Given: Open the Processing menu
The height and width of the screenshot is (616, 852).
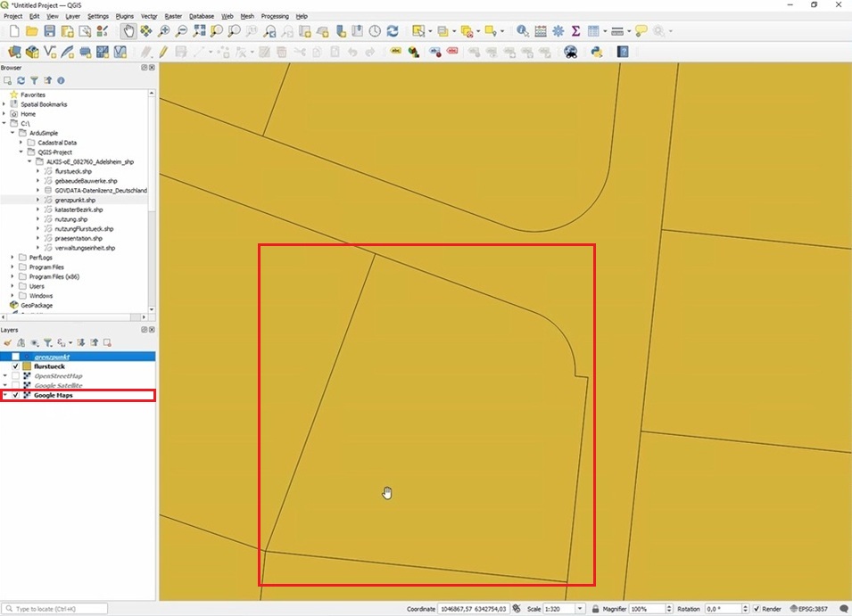Looking at the screenshot, I should (274, 16).
